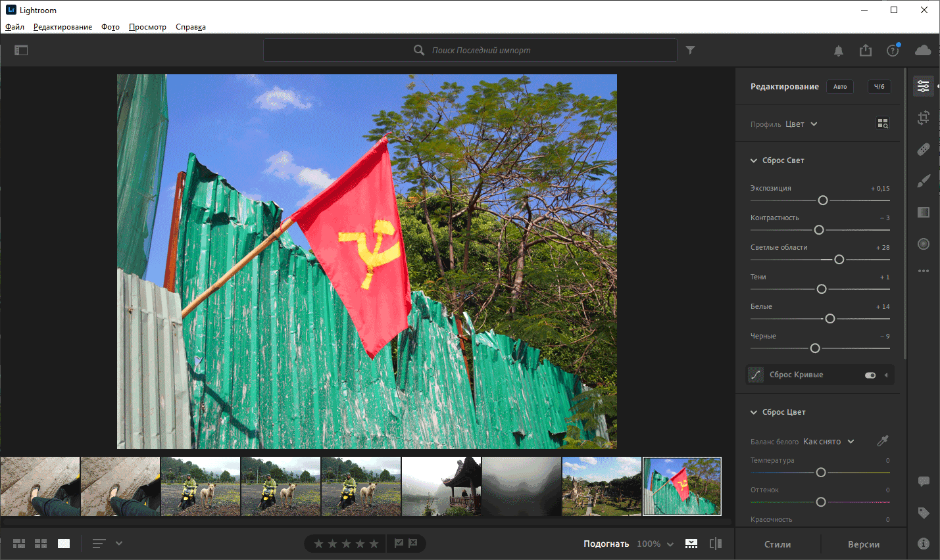Click the Подогнать fit button
The image size is (940, 560).
coord(606,544)
